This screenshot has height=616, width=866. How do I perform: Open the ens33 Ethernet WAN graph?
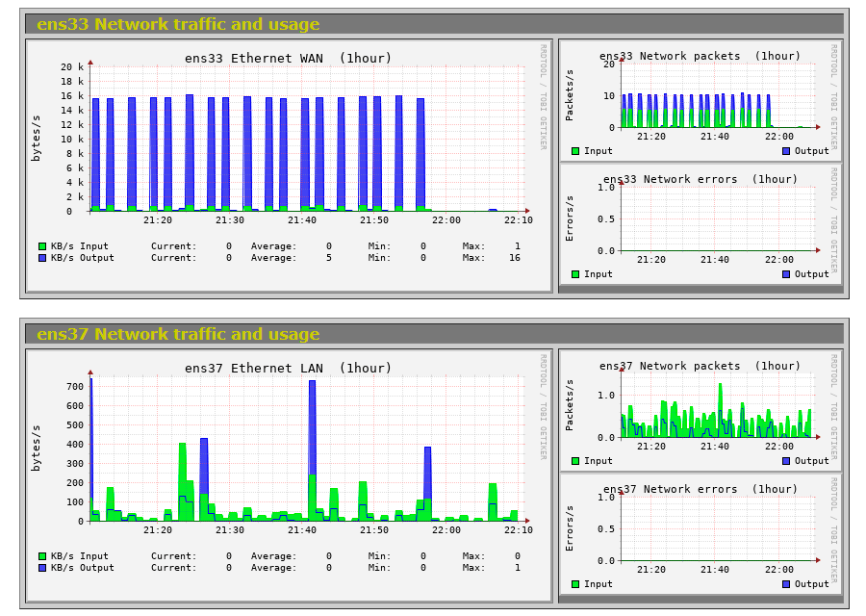point(289,166)
